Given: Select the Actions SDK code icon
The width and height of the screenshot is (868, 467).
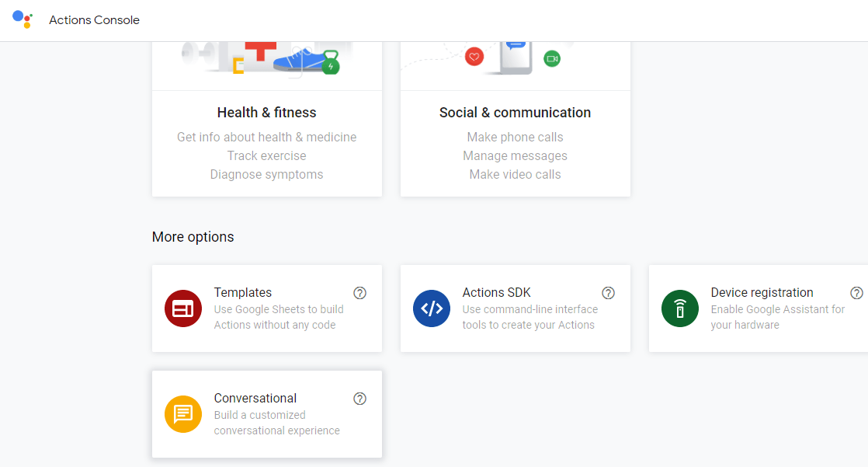Looking at the screenshot, I should click(x=431, y=308).
